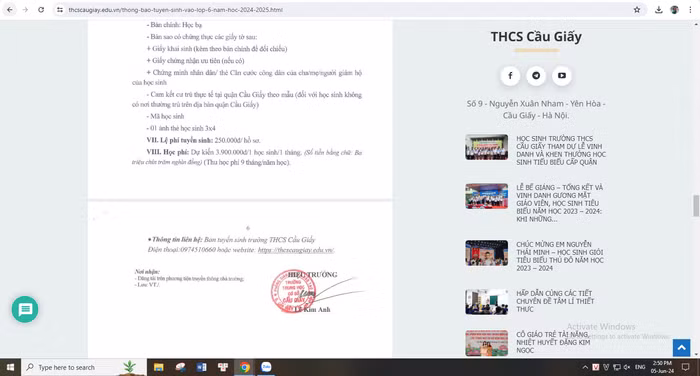Open article Cô giáo trẻ tài năng
Viewport: 700px width, 376px height.
click(x=553, y=342)
